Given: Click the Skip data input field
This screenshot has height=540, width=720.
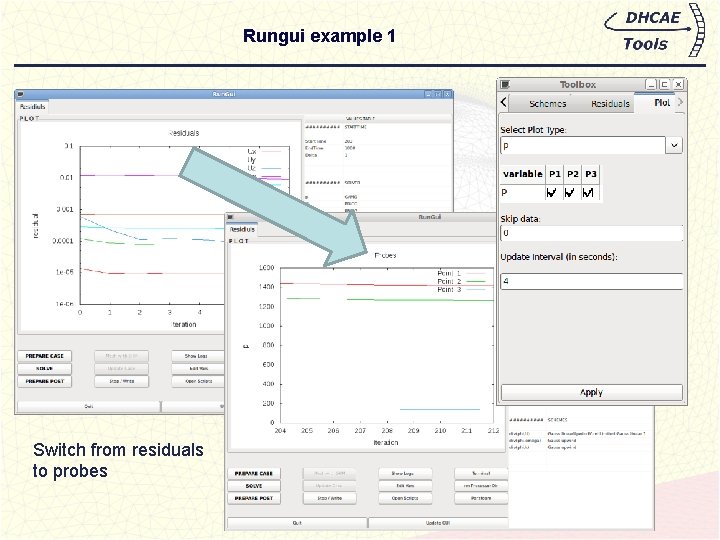Looking at the screenshot, I should coord(591,233).
